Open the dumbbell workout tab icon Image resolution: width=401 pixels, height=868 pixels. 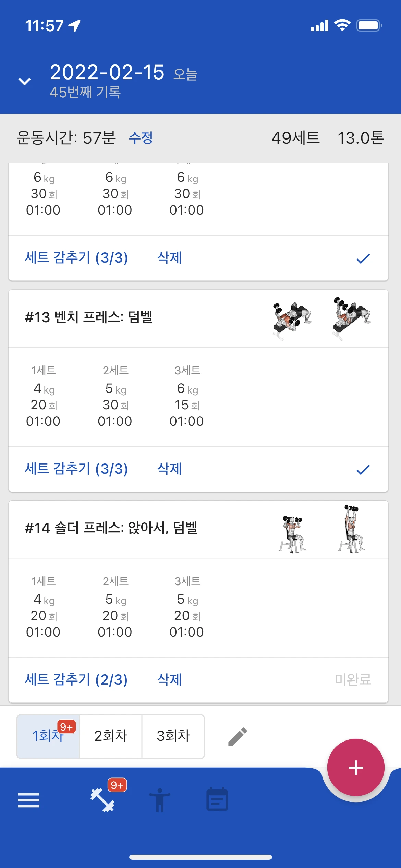[x=102, y=800]
